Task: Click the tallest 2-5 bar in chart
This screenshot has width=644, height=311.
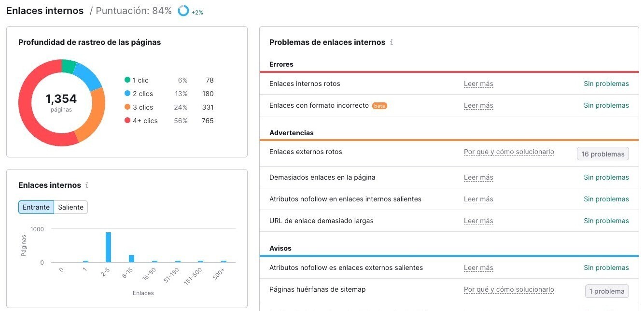Action: coord(108,247)
